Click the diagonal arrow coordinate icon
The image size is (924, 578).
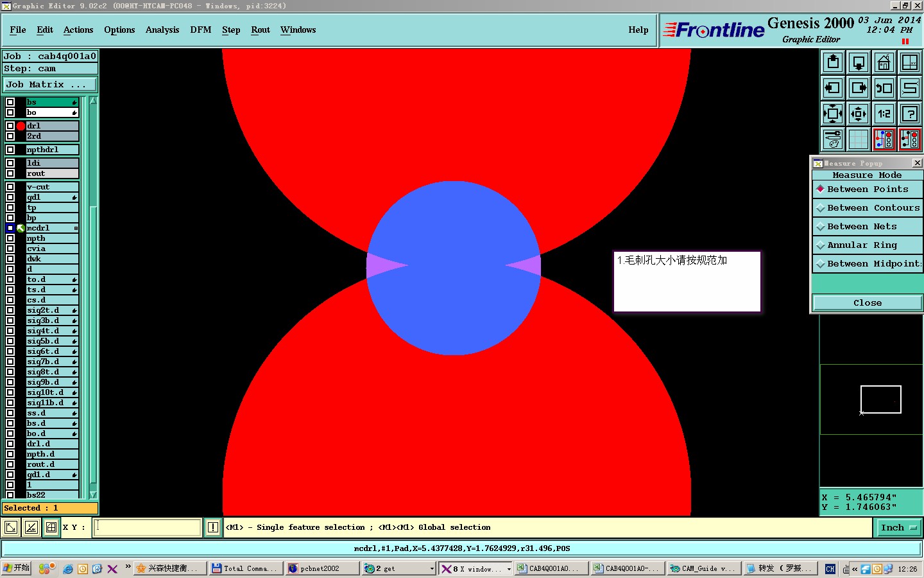click(x=11, y=528)
